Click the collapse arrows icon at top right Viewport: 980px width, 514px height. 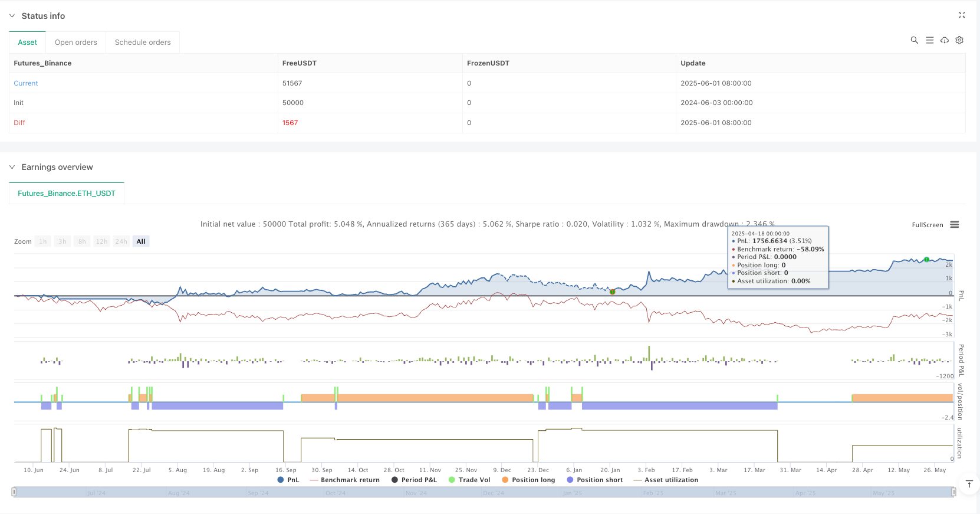point(962,15)
